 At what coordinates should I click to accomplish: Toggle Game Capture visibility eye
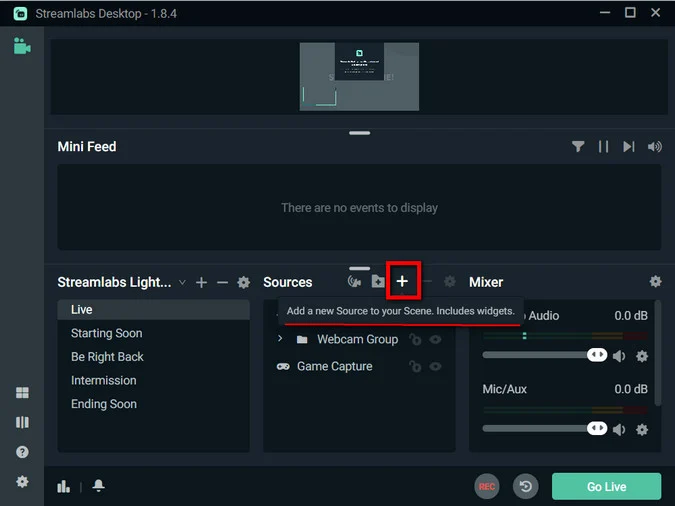point(436,366)
